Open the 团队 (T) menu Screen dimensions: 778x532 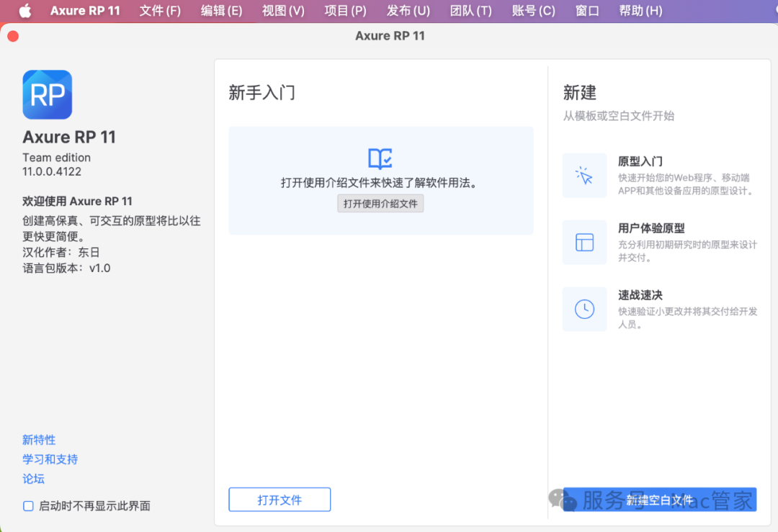pos(471,10)
